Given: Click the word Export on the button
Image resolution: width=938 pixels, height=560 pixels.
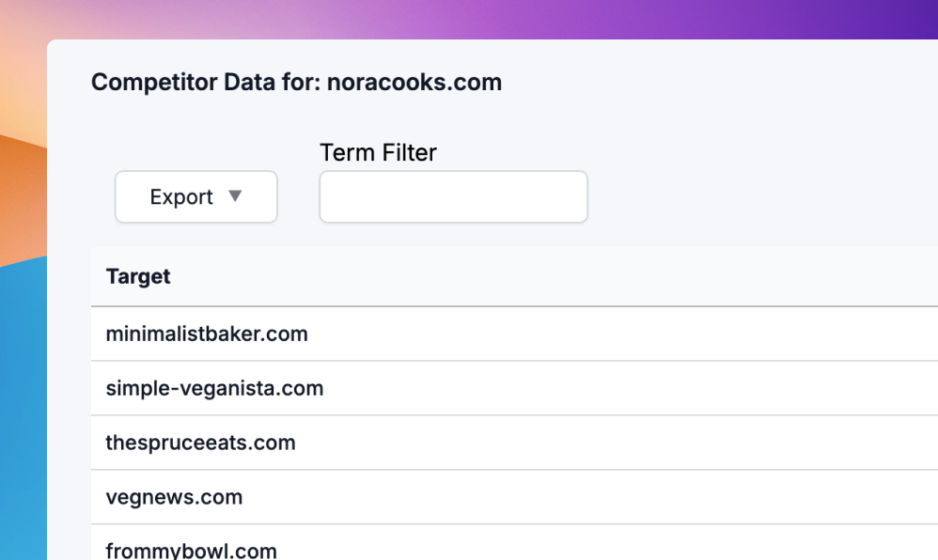Looking at the screenshot, I should tap(181, 197).
